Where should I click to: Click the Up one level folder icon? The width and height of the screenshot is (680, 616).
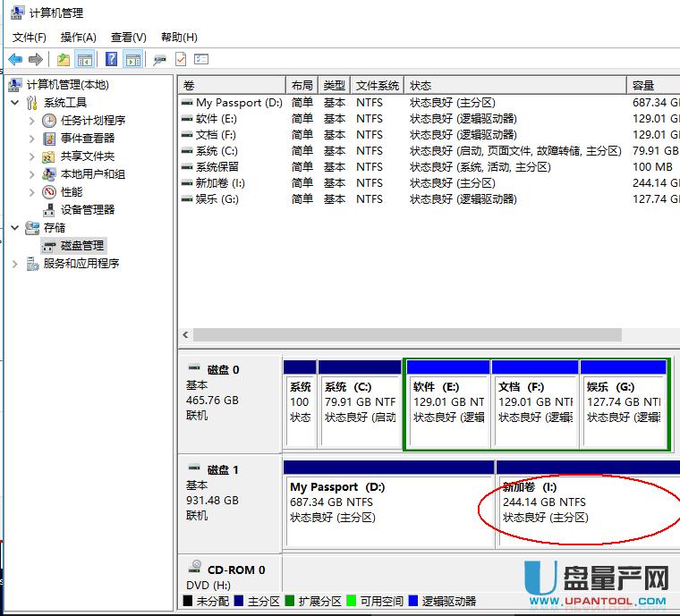click(x=63, y=59)
